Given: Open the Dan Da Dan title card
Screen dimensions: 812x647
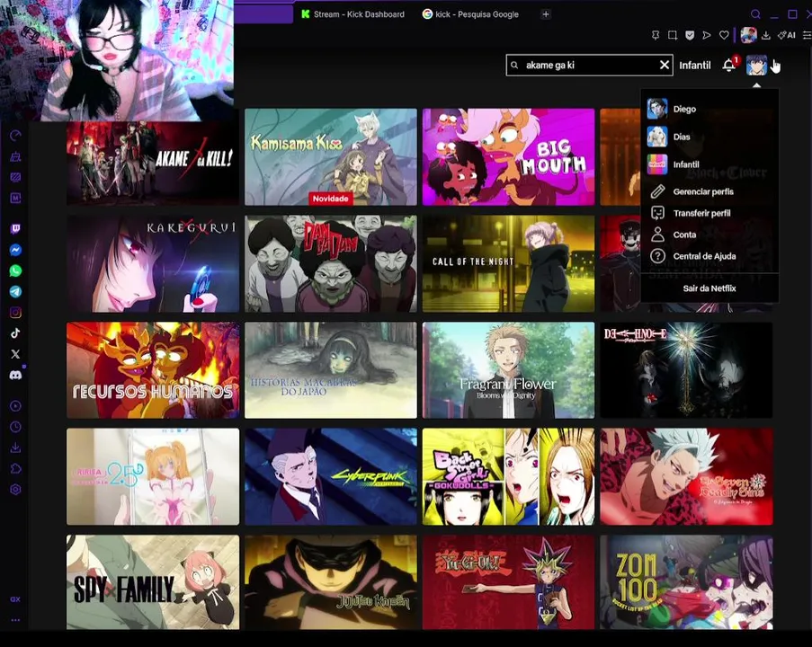Looking at the screenshot, I should [330, 264].
